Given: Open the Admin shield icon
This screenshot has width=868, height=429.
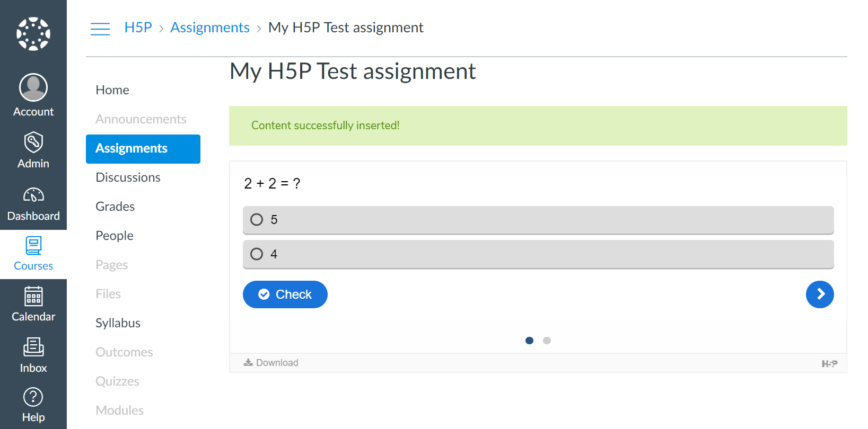Looking at the screenshot, I should 33,142.
